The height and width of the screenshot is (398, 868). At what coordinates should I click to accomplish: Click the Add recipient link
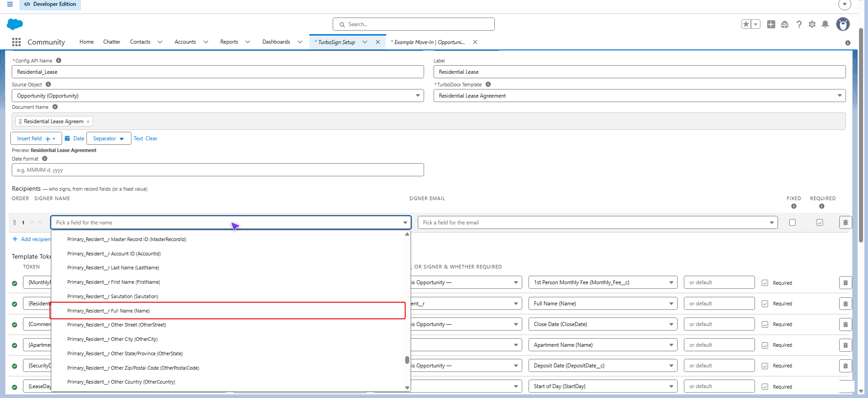coord(32,239)
